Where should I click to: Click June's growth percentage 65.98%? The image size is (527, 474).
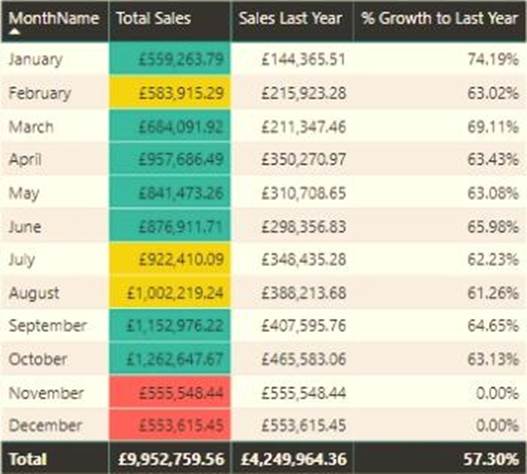pos(493,227)
